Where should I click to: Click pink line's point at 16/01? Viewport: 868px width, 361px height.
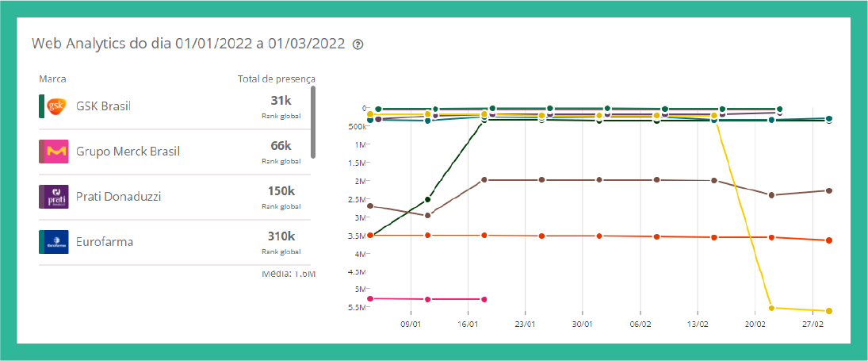(x=484, y=299)
